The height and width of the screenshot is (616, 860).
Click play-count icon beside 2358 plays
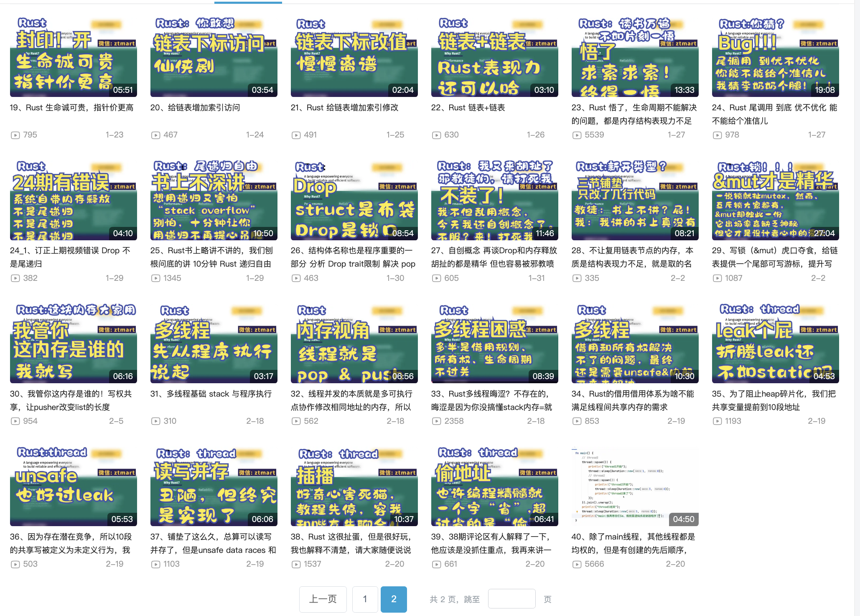click(436, 421)
